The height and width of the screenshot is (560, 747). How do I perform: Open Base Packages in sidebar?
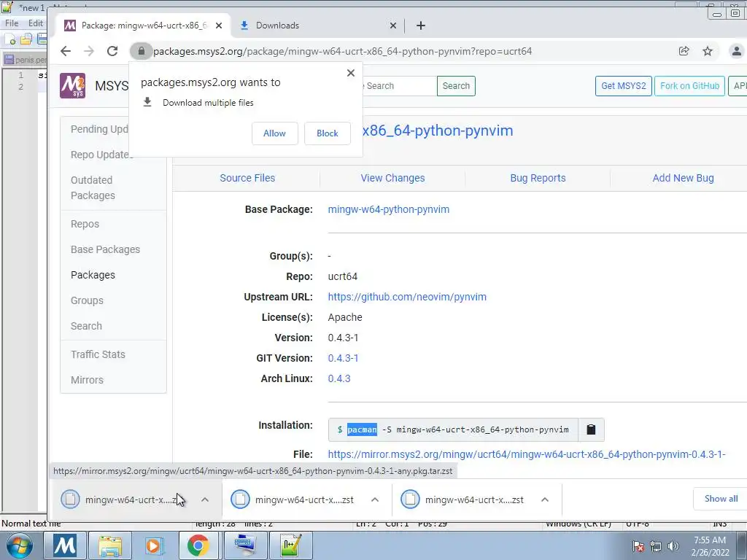[x=105, y=249]
